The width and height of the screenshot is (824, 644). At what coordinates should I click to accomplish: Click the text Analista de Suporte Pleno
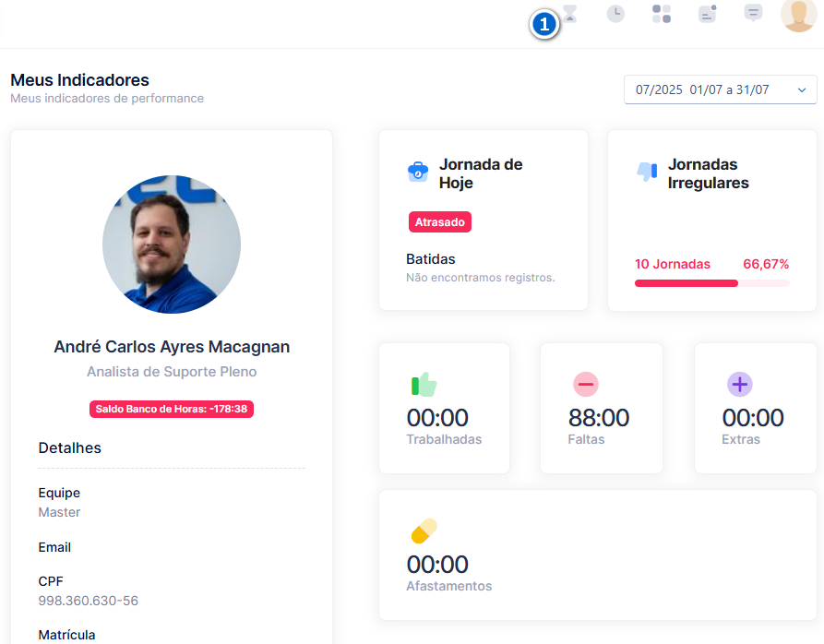point(172,372)
